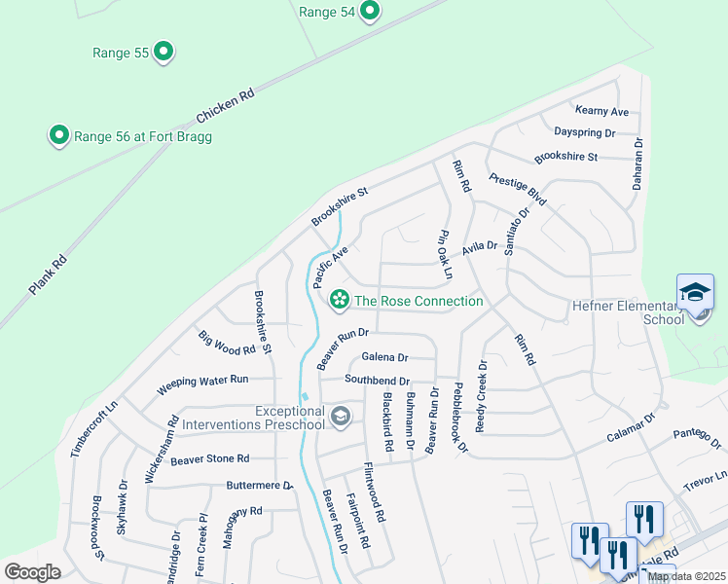Image resolution: width=728 pixels, height=584 pixels.
Task: Select the Prestige Blvd street label
Action: click(518, 189)
